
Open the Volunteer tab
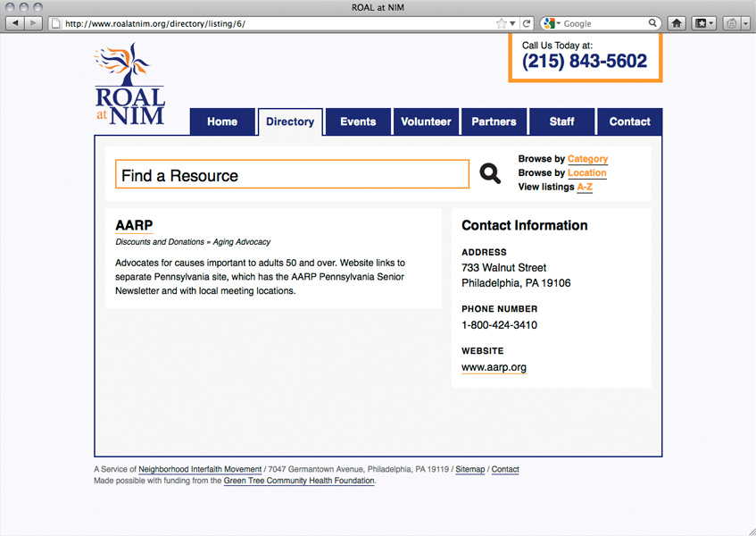click(x=426, y=121)
